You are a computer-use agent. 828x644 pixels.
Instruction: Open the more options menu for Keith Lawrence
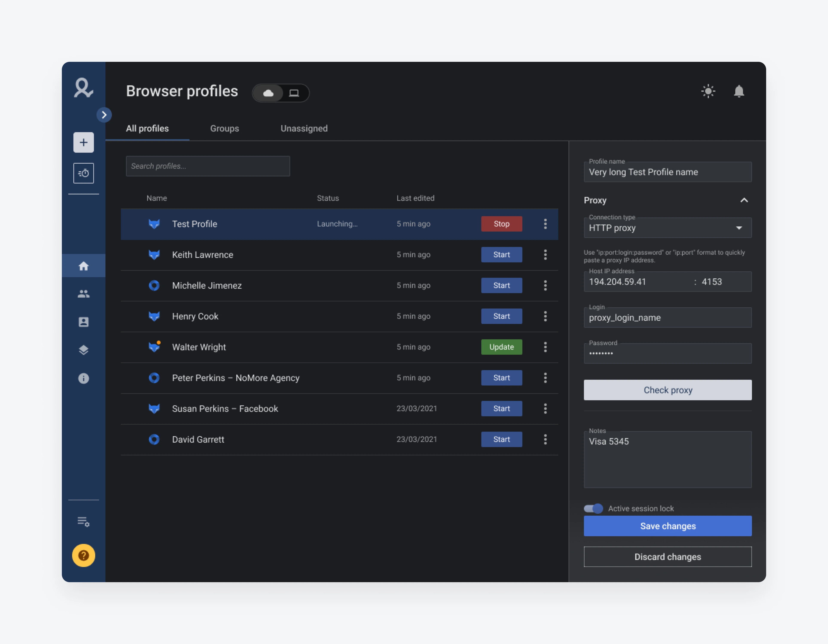(545, 255)
